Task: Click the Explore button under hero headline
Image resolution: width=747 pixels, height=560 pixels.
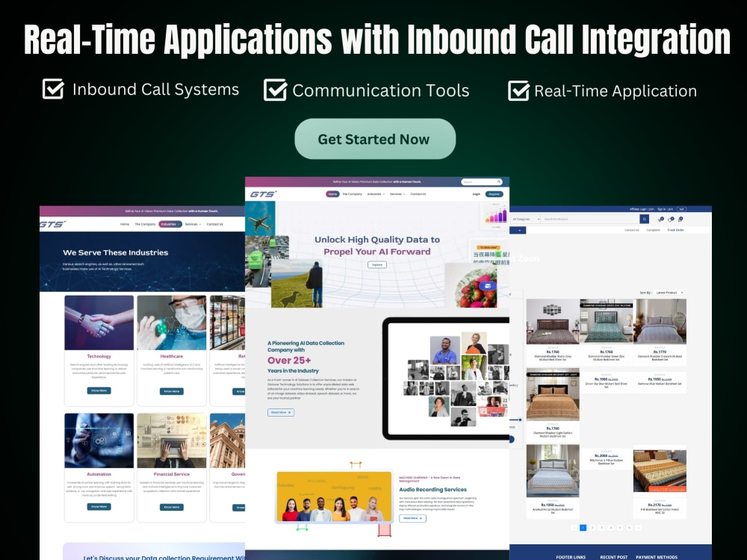Action: point(376,265)
